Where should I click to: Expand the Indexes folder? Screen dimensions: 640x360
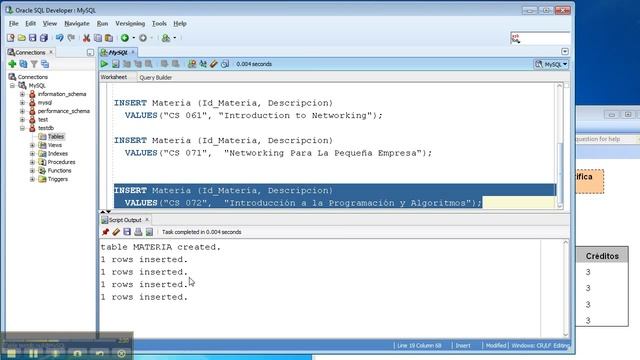click(x=32, y=153)
